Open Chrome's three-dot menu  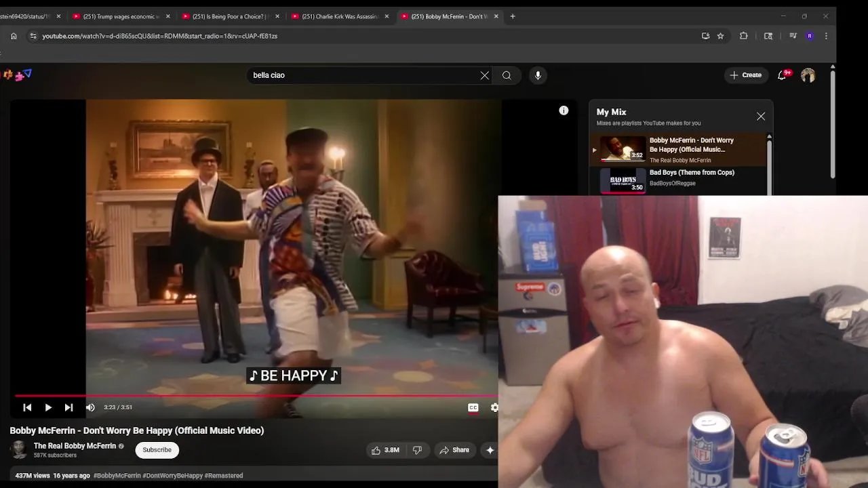(x=826, y=36)
